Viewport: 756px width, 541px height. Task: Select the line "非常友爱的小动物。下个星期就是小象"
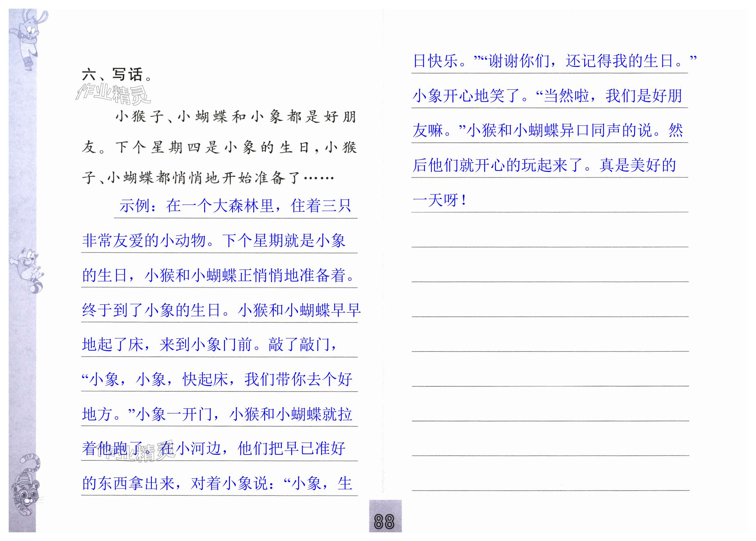click(x=214, y=241)
